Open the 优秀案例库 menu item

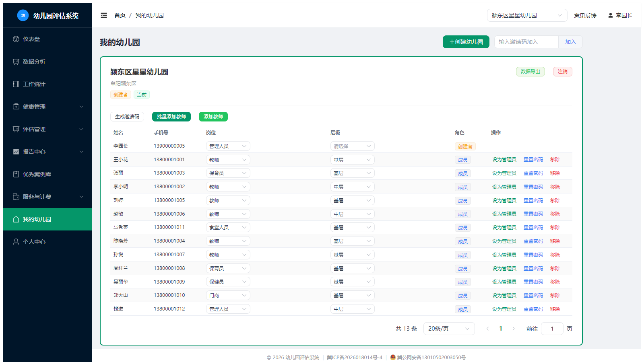(x=47, y=174)
